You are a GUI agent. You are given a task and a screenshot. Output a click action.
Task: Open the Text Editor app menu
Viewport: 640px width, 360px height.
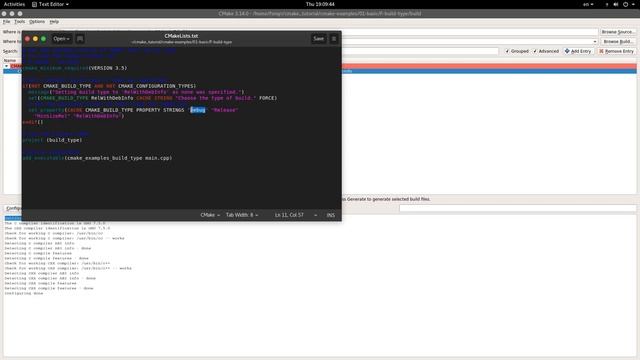click(51, 4)
